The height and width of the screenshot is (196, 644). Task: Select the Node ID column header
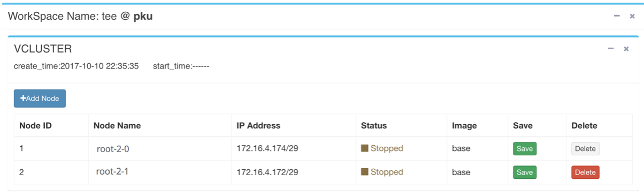coord(35,126)
